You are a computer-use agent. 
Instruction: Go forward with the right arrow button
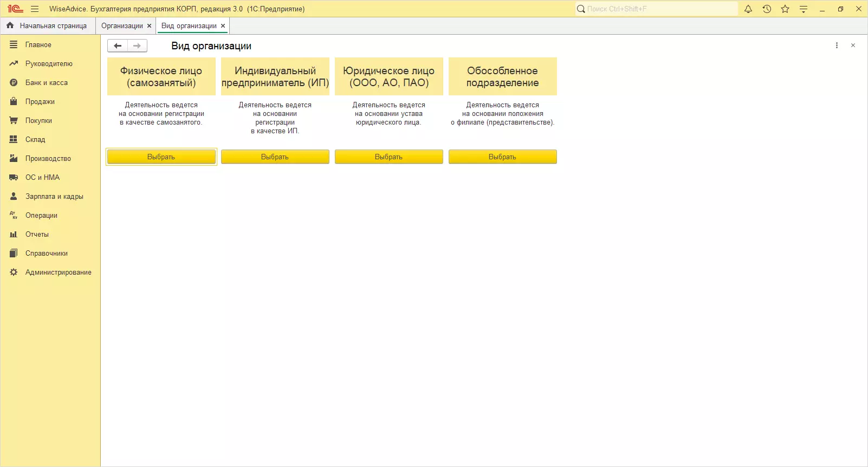pos(137,46)
